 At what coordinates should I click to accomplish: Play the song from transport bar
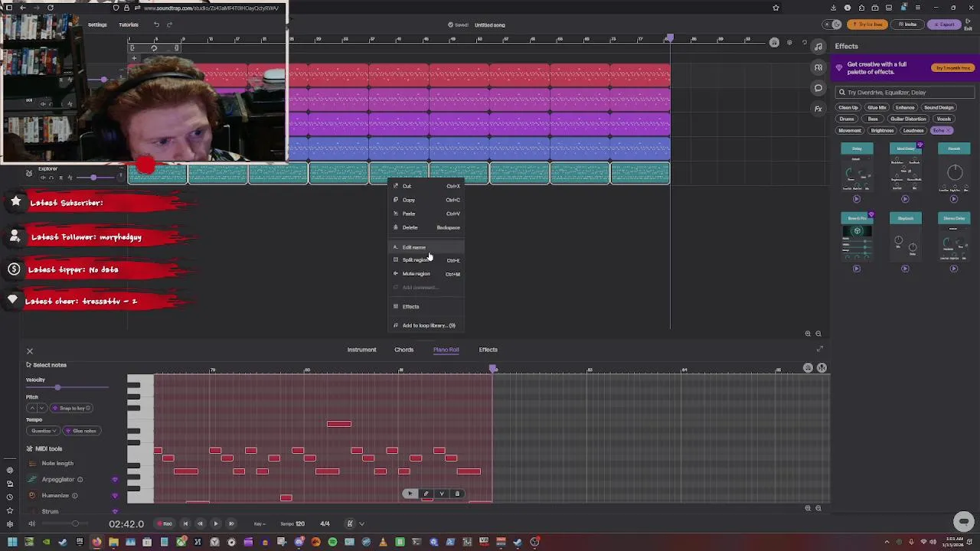(216, 524)
